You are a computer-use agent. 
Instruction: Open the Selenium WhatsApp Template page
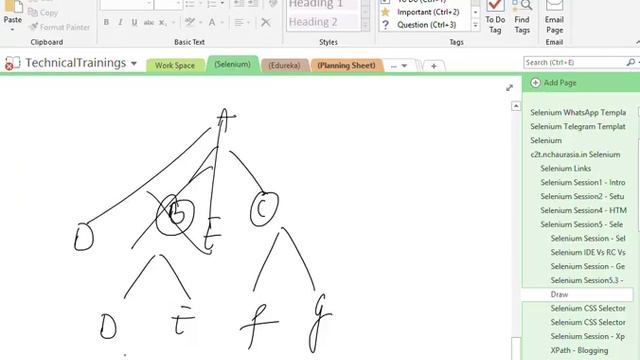click(x=578, y=112)
